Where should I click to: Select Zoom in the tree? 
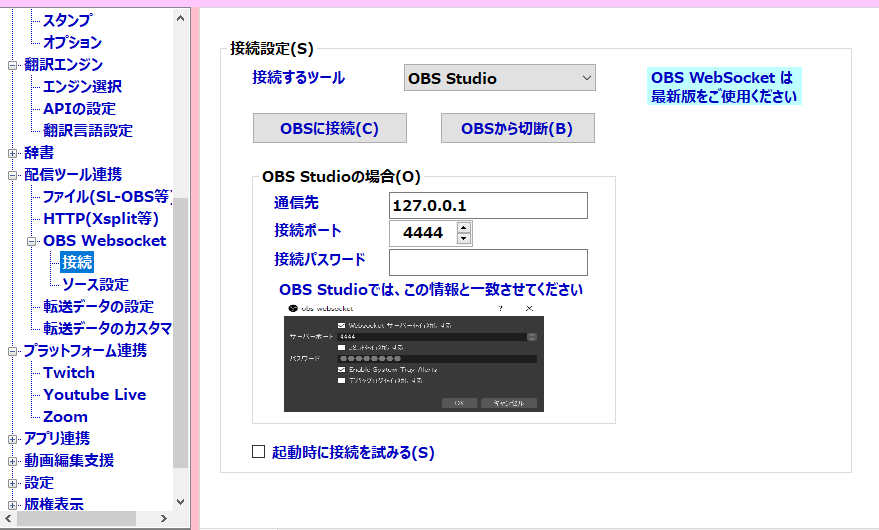(66, 417)
